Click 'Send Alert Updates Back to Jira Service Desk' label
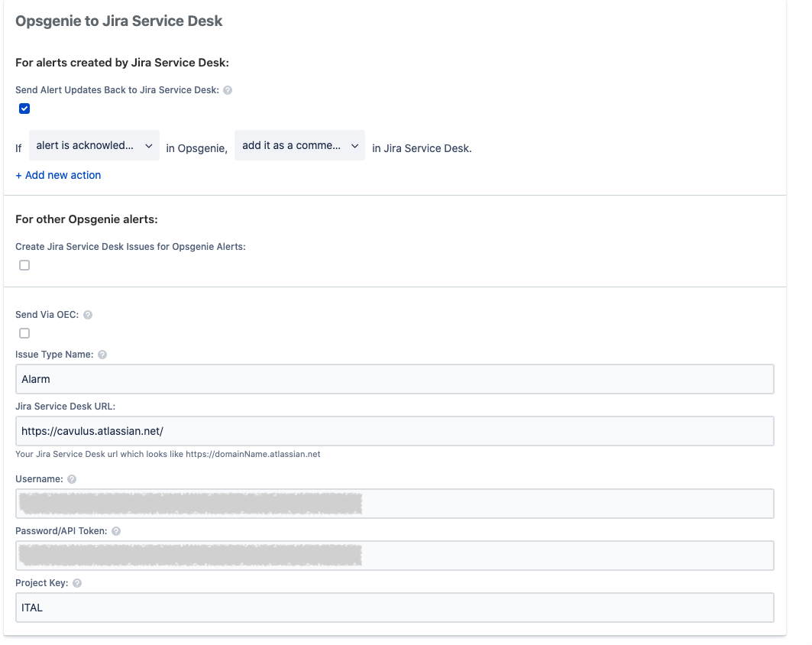The image size is (812, 645). pos(117,90)
